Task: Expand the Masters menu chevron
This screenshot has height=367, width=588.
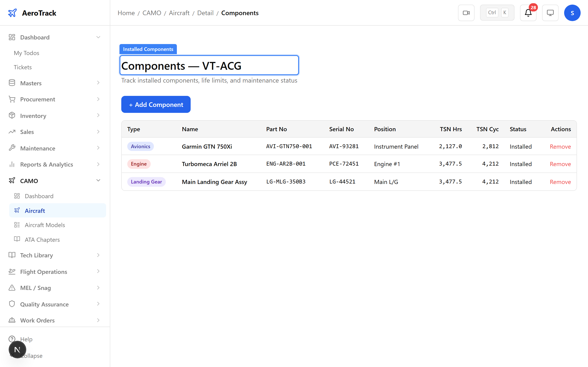Action: pyautogui.click(x=98, y=83)
